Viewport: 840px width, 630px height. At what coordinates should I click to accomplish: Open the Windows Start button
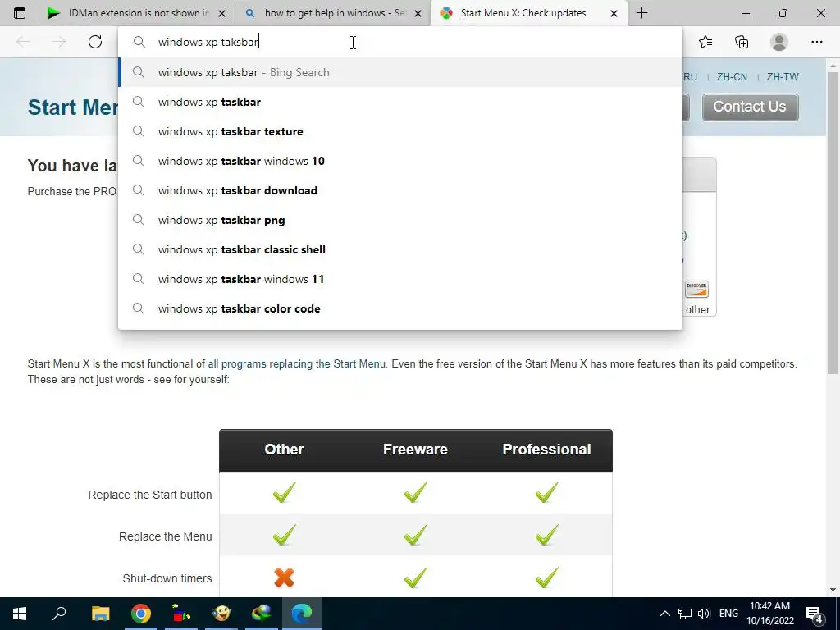(x=20, y=614)
